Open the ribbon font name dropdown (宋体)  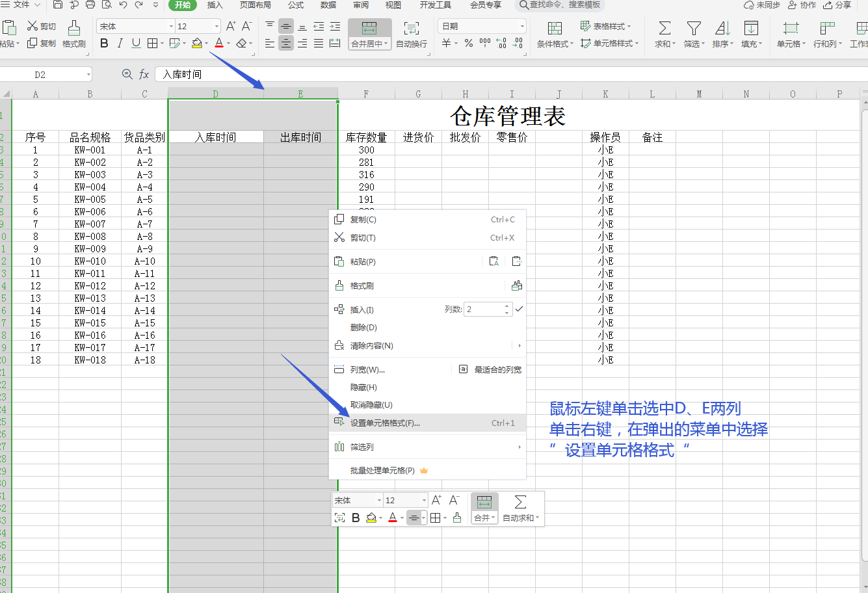click(x=171, y=26)
